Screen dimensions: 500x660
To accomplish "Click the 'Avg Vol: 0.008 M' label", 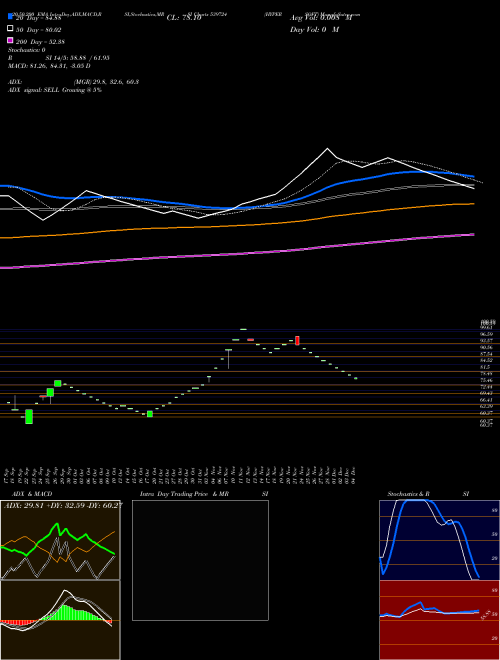I will [321, 18].
